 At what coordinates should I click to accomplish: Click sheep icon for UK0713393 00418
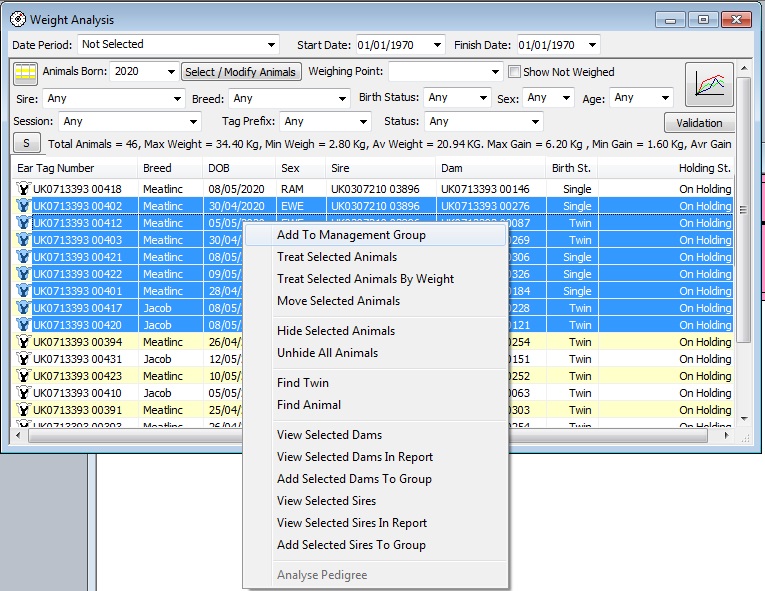tap(23, 189)
